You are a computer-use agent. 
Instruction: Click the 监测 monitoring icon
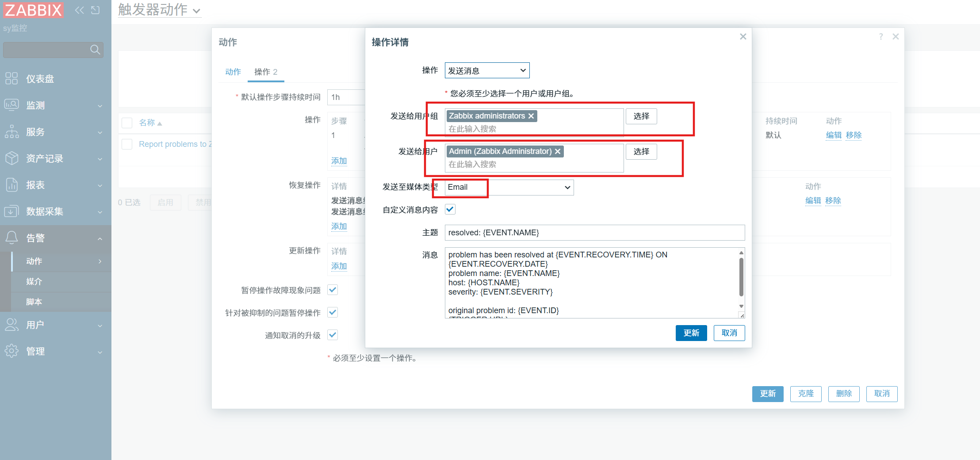point(11,105)
